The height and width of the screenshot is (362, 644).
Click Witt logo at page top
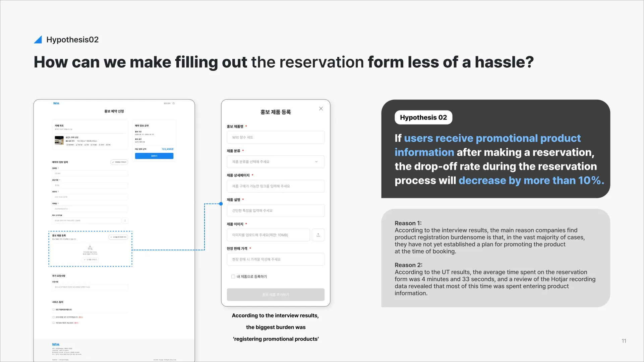point(56,103)
